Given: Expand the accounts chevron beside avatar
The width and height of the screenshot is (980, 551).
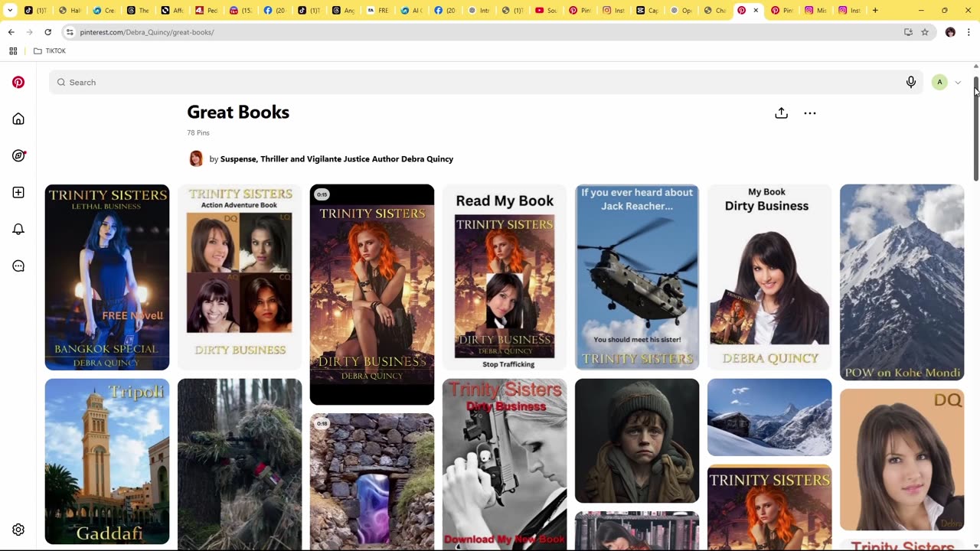Looking at the screenshot, I should click(x=958, y=83).
